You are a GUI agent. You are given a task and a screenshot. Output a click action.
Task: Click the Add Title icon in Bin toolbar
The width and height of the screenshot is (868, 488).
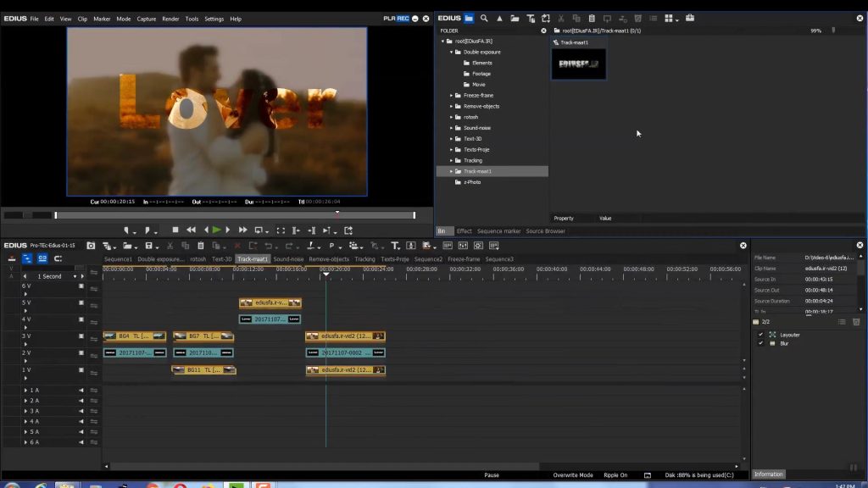tap(531, 19)
